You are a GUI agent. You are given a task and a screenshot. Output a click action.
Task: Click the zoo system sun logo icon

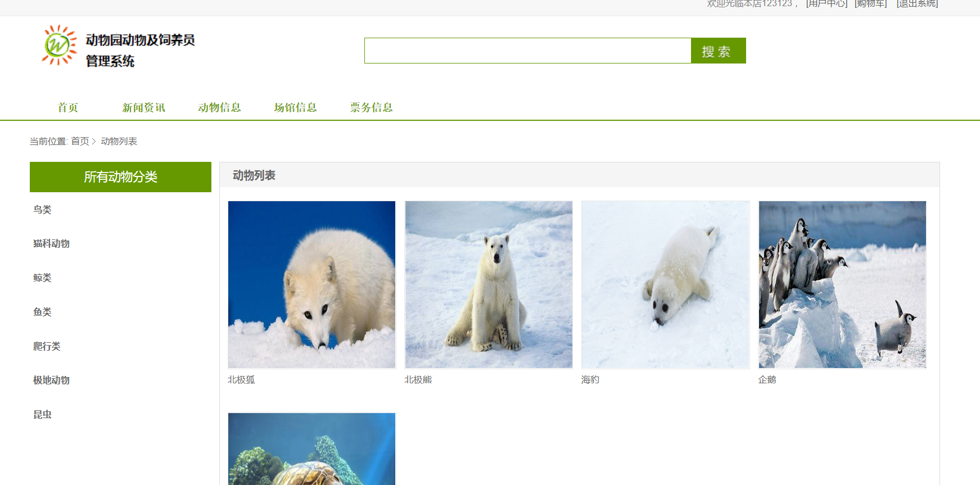59,45
